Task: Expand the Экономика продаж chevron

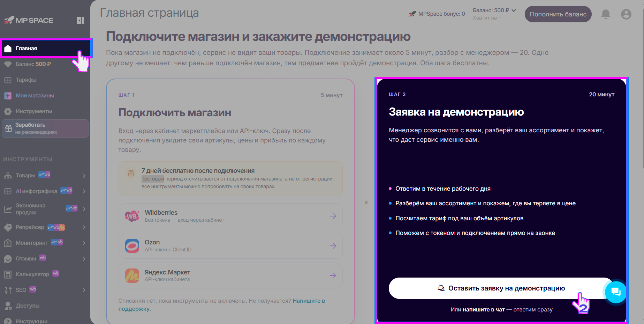Action: point(84,209)
